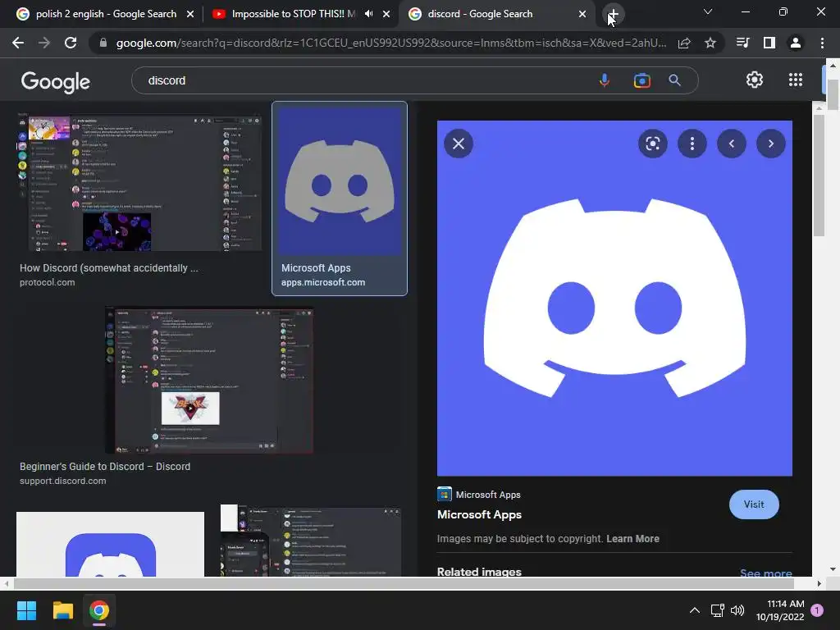
Task: Open the 'Beginner's Guide to Discord – Discord' title link
Action: coord(105,466)
